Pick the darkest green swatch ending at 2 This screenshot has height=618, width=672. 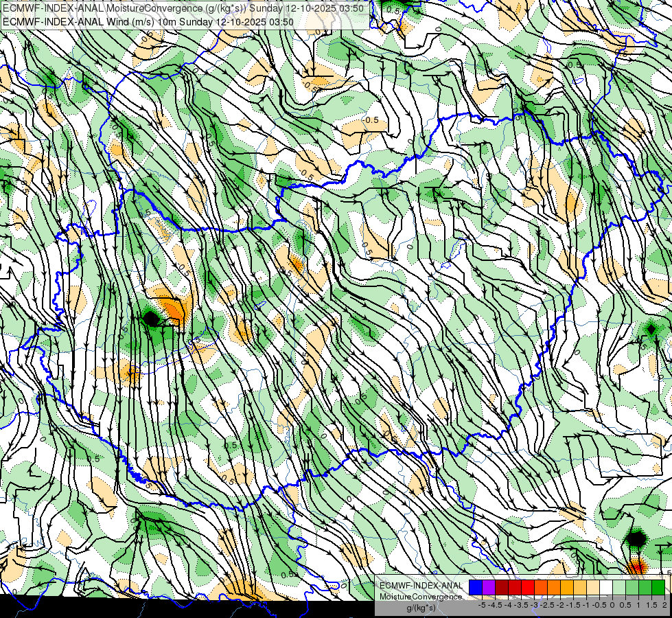click(x=658, y=588)
